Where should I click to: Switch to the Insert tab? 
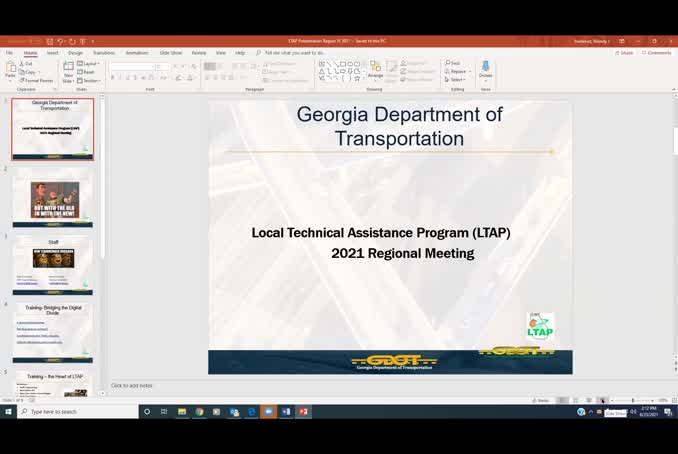coord(52,53)
